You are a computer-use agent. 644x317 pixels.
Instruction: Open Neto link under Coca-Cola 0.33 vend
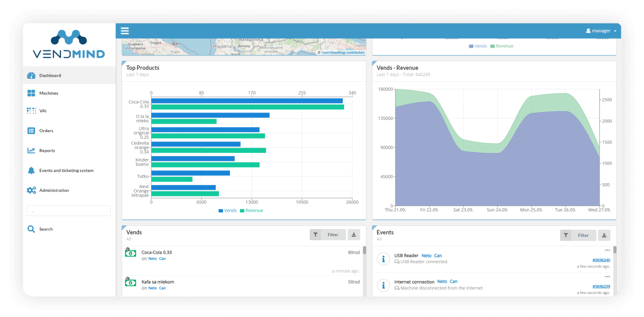153,259
